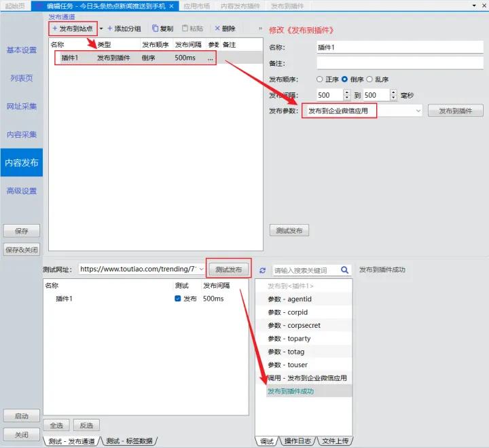The height and width of the screenshot is (448, 489).
Task: Select 正序 radio button
Action: 319,79
